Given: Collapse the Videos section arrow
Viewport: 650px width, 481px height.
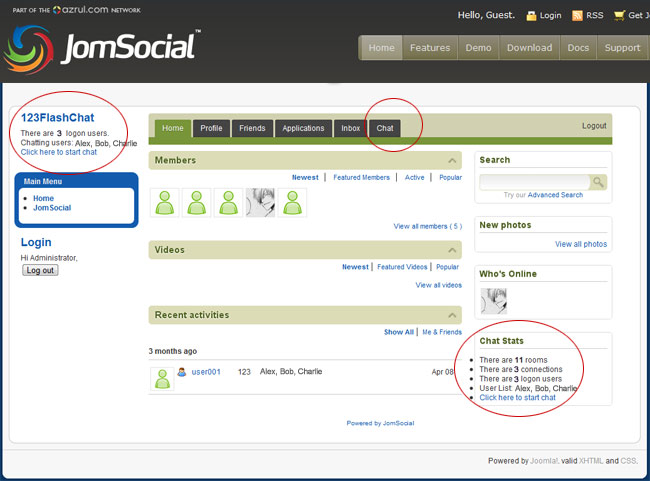Looking at the screenshot, I should [453, 250].
